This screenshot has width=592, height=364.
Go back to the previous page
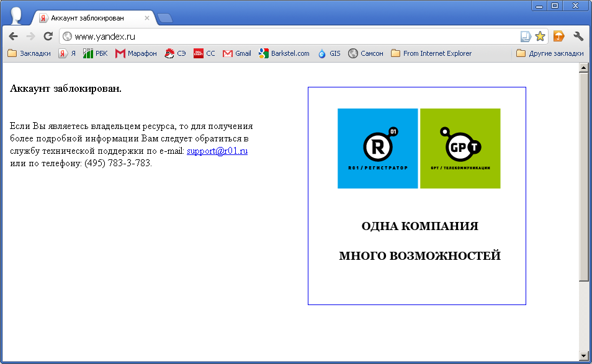pyautogui.click(x=13, y=36)
